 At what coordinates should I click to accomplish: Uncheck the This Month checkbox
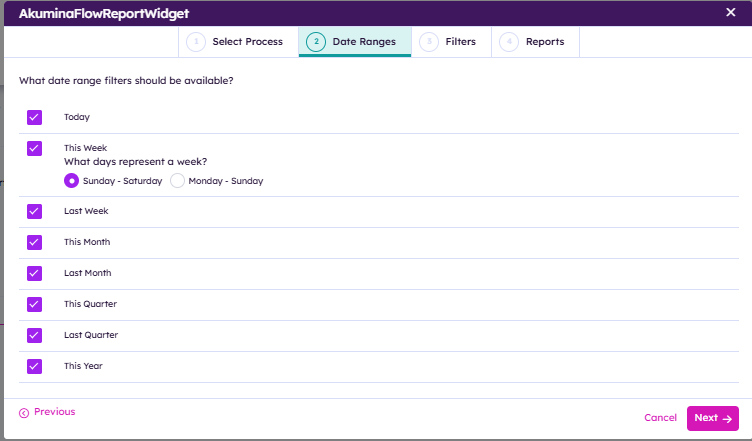click(x=35, y=243)
